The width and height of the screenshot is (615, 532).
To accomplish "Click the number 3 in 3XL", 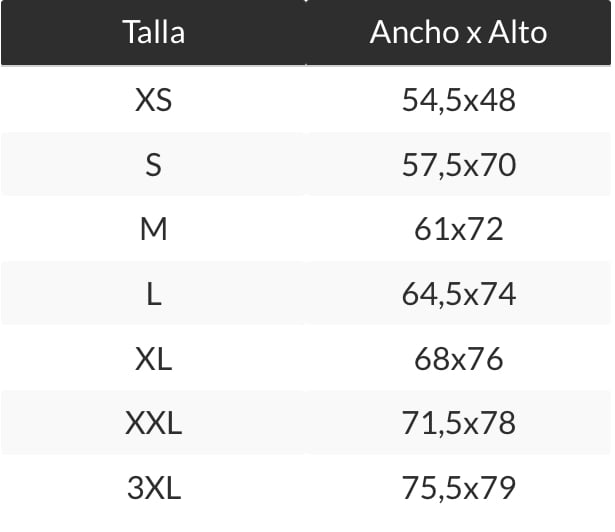I will (136, 488).
